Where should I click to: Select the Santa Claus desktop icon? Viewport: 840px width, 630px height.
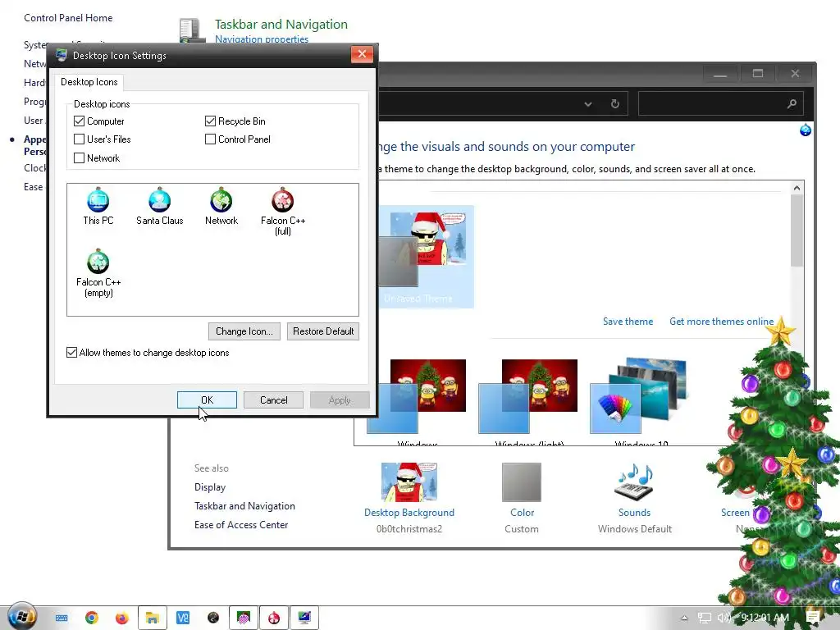pyautogui.click(x=160, y=206)
